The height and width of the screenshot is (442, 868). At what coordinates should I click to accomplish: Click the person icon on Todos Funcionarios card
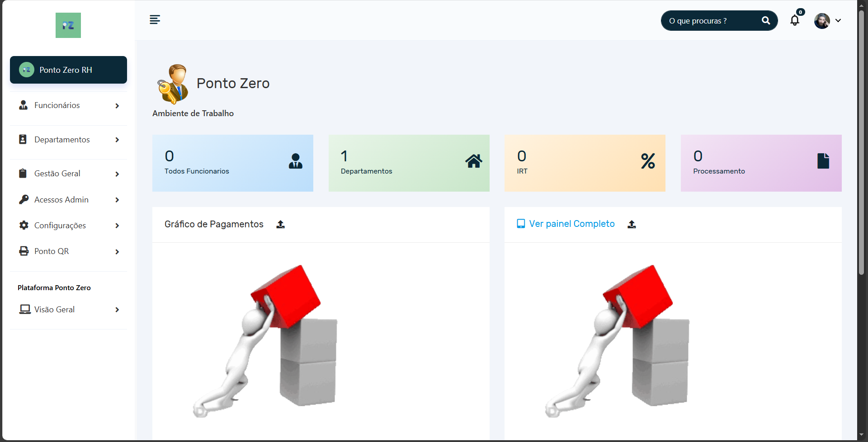295,161
